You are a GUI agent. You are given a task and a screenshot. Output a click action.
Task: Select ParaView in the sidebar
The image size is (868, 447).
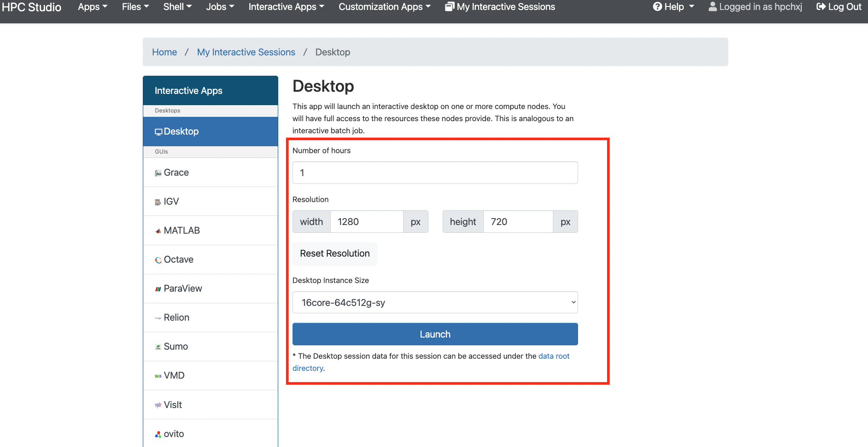click(x=210, y=289)
